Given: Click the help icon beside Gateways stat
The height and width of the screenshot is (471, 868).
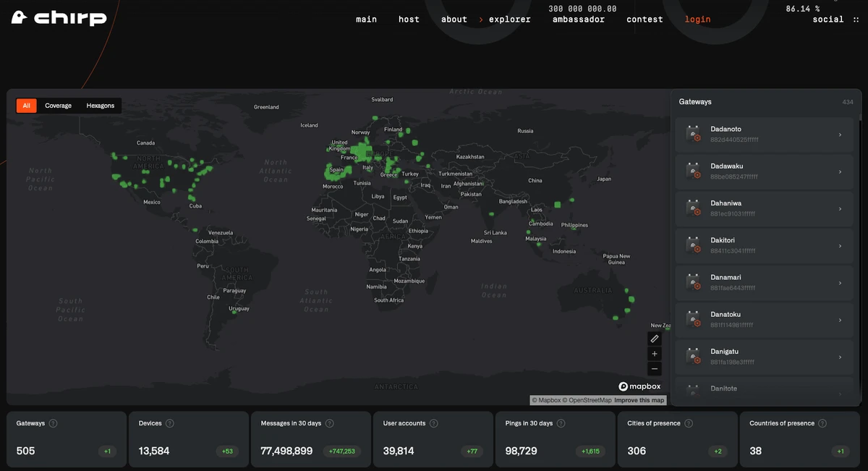Looking at the screenshot, I should pyautogui.click(x=53, y=423).
